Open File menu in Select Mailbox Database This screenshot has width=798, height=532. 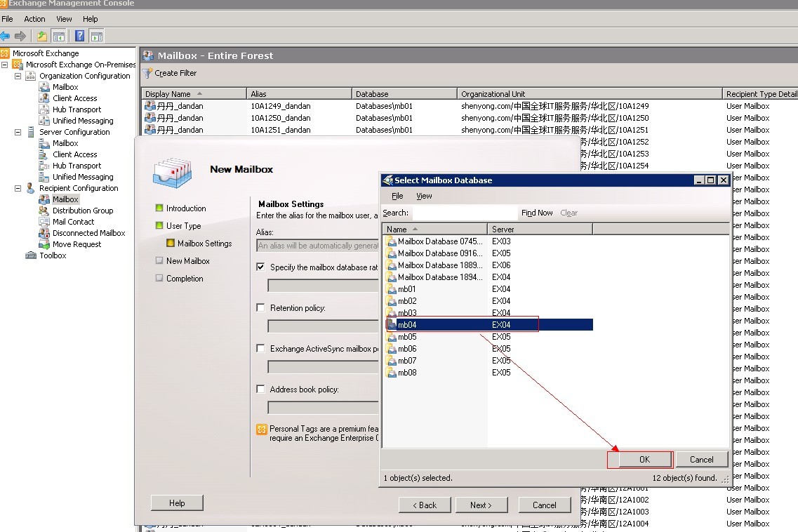[397, 196]
